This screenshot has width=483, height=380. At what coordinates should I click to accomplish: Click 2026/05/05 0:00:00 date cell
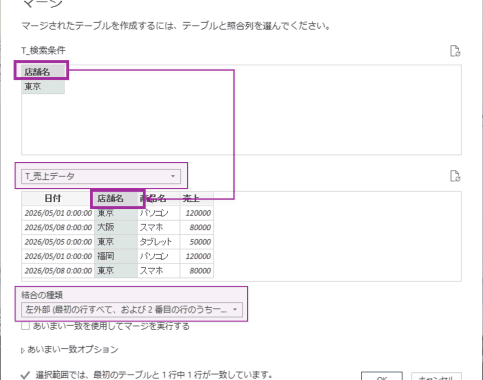(x=58, y=242)
